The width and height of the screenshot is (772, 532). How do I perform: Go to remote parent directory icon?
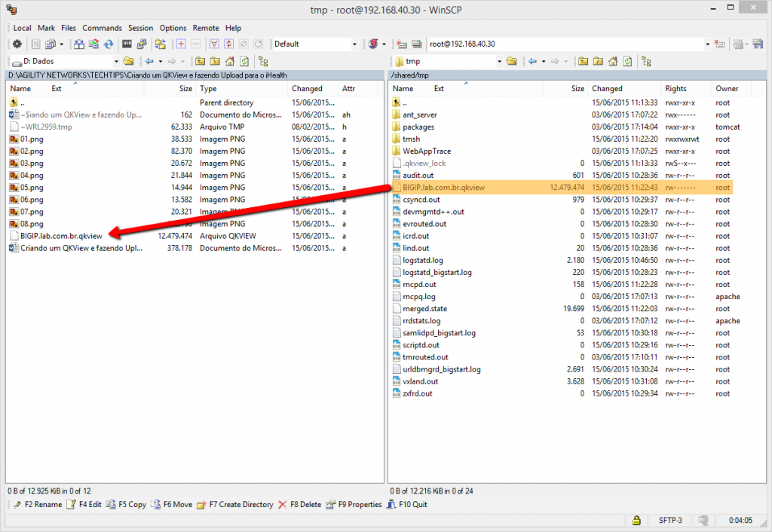pos(583,61)
